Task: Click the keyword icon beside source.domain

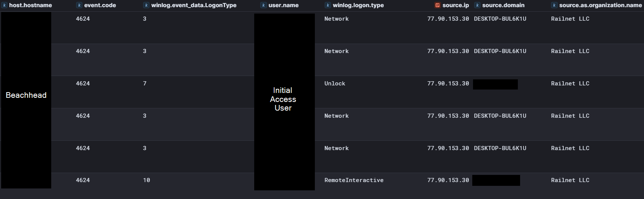Action: [477, 5]
